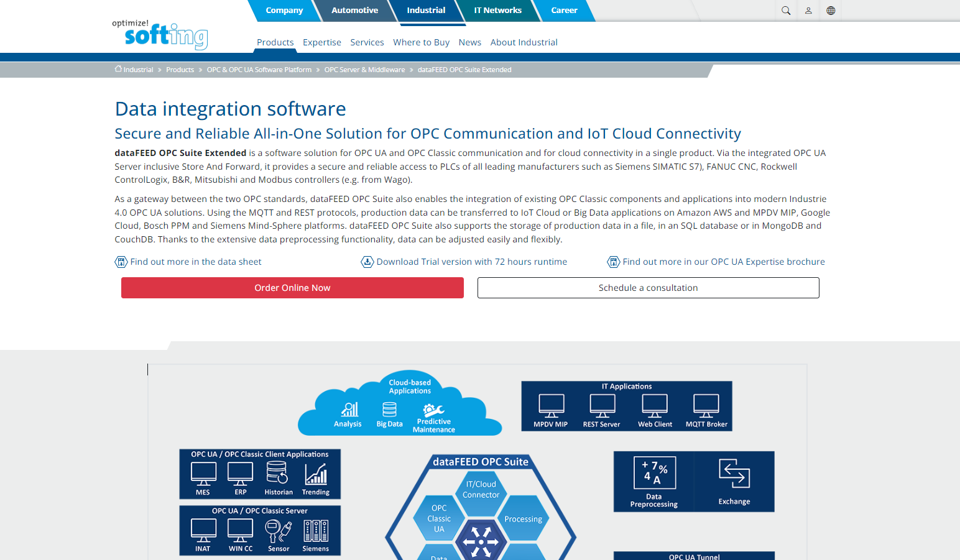Click the trial download icon
The image size is (960, 560).
[367, 262]
